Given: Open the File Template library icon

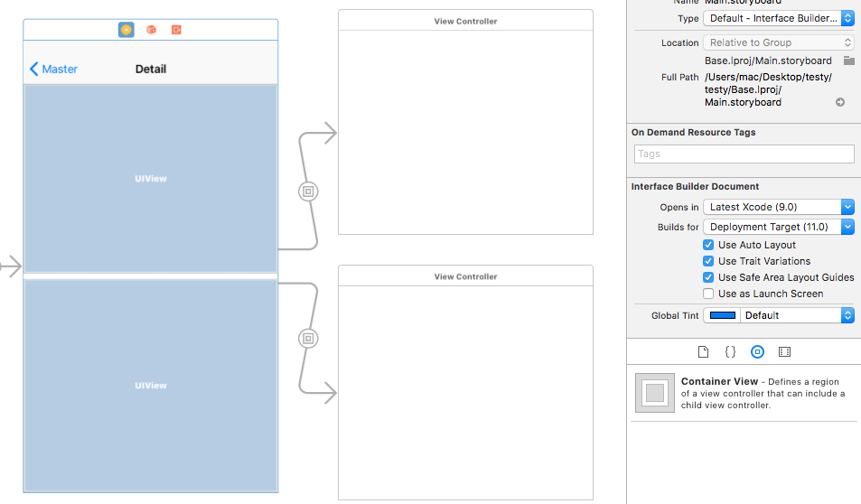Looking at the screenshot, I should 703,352.
